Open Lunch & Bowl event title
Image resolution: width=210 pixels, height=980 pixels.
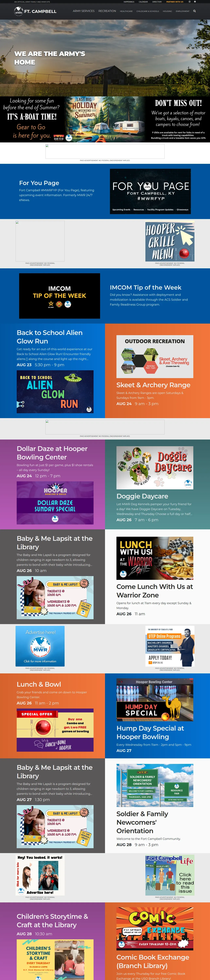(x=39, y=684)
